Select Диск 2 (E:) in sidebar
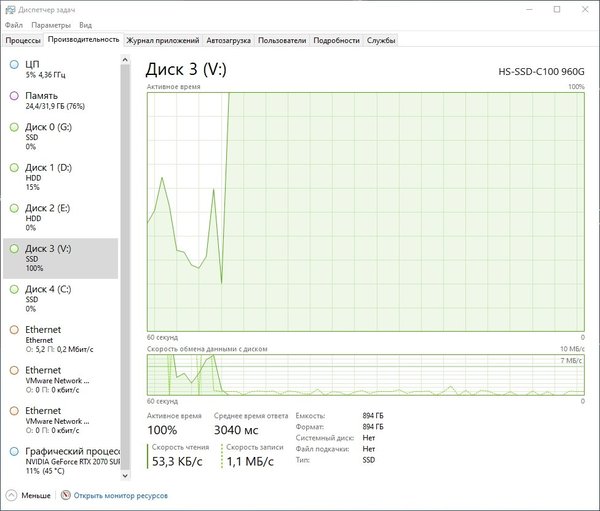This screenshot has height=511, width=600. tap(60, 208)
